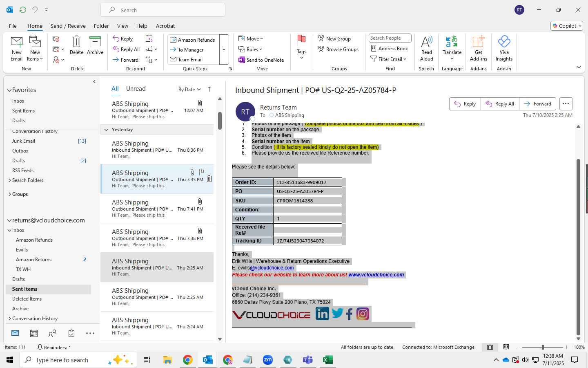588x368 pixels.
Task: Click the Reply button in ribbon
Action: click(x=123, y=39)
